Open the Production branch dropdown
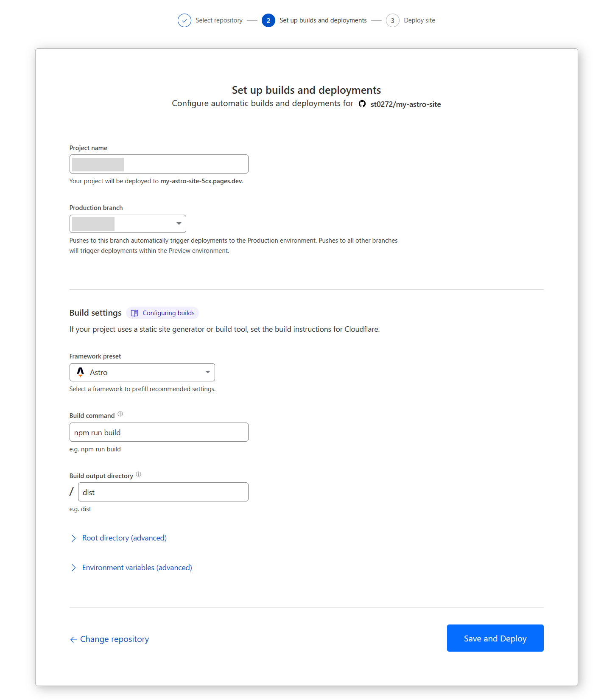 pos(128,224)
